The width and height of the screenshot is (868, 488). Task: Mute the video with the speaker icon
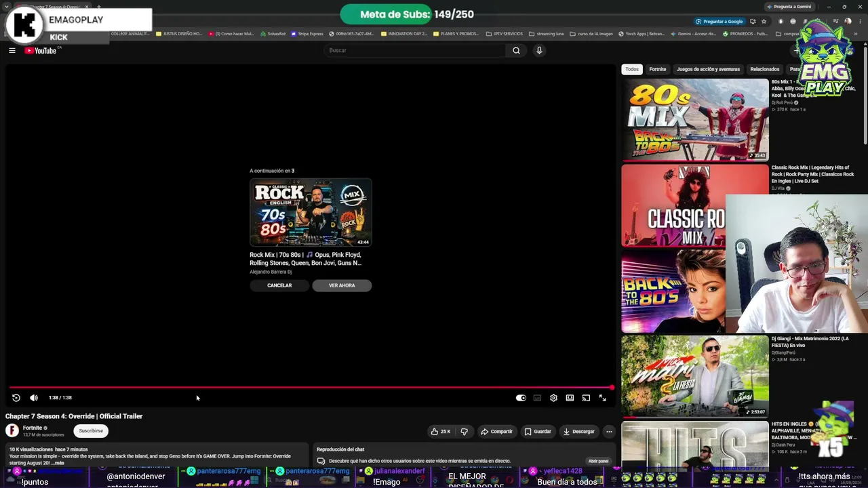34,398
